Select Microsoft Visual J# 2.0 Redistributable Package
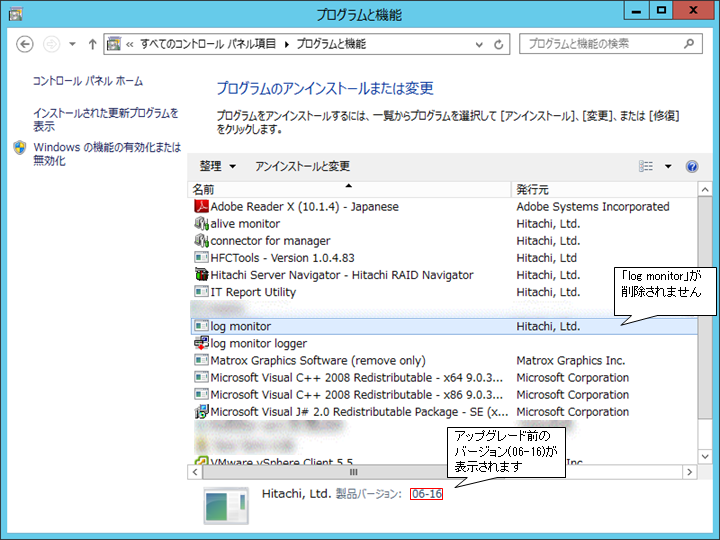 coord(359,412)
